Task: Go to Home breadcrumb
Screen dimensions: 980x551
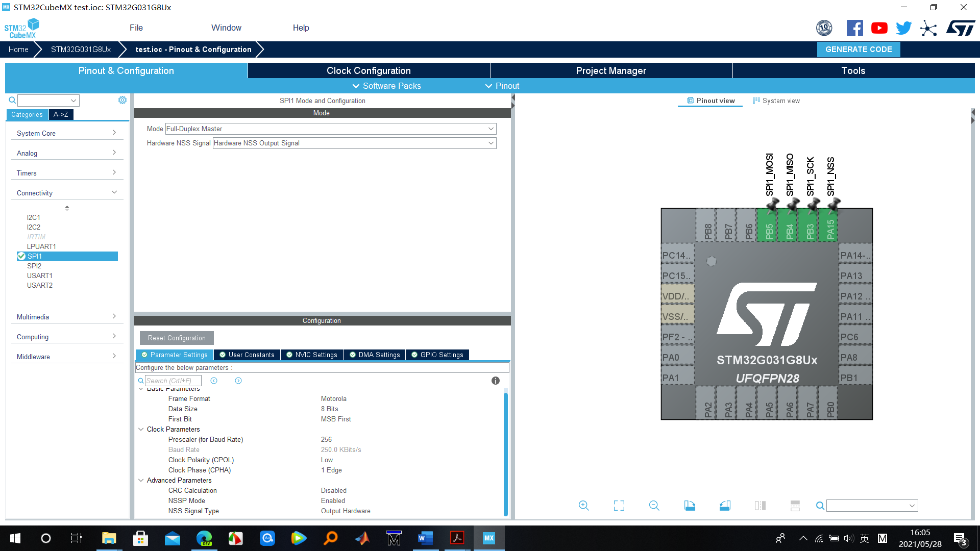Action: coord(18,49)
